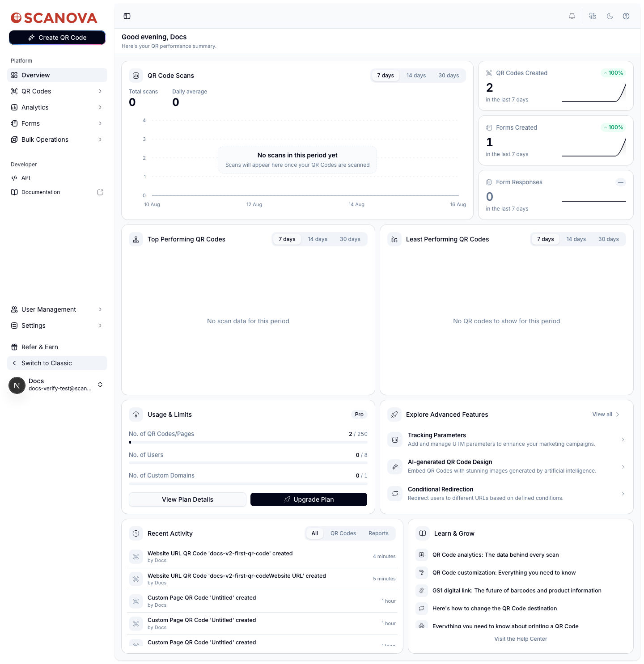Viewport: 644px width, 664px height.
Task: Expand the Forms sidebar chevron
Action: pyautogui.click(x=100, y=123)
